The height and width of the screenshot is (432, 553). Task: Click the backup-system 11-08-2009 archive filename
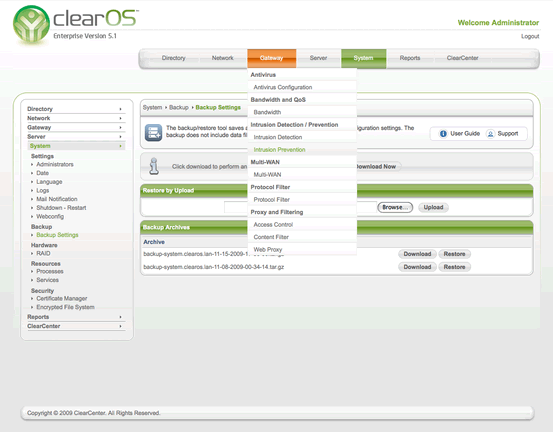click(x=214, y=267)
